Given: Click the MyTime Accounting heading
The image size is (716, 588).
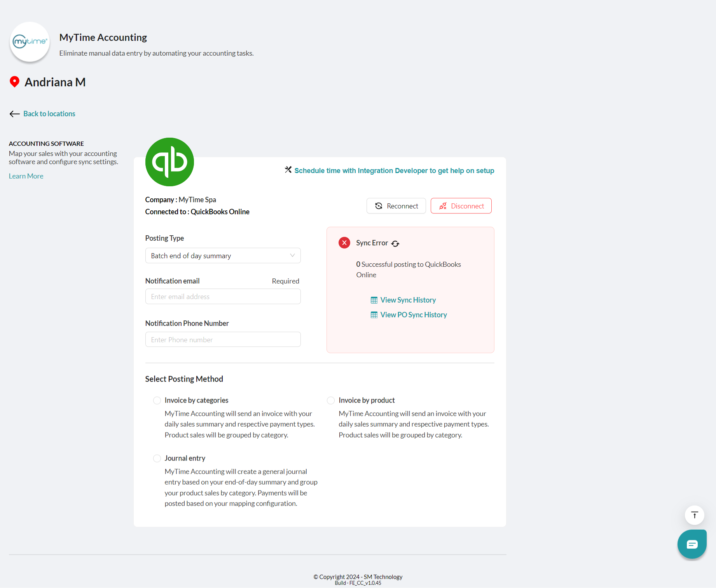Looking at the screenshot, I should coord(103,37).
